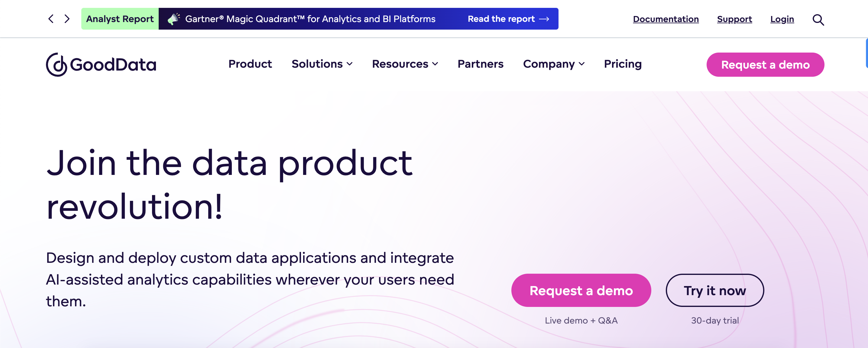Click the Join the data product revolution heading

[229, 185]
